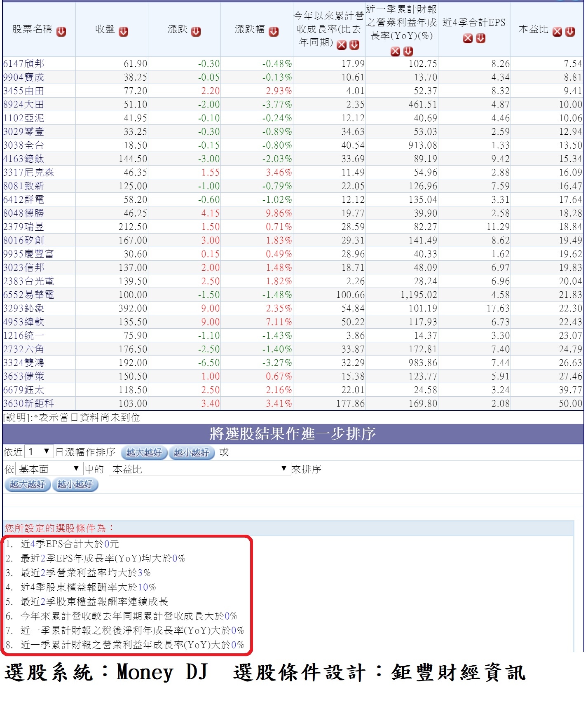The height and width of the screenshot is (704, 588).
Task: Open stock link 4953緯軟
Action: pyautogui.click(x=23, y=322)
